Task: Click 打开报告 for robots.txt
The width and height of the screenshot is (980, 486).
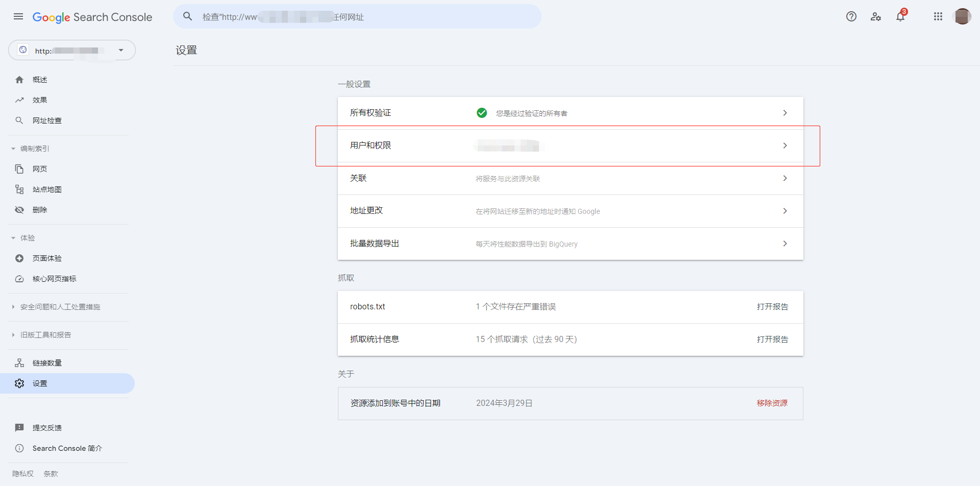Action: pos(772,307)
